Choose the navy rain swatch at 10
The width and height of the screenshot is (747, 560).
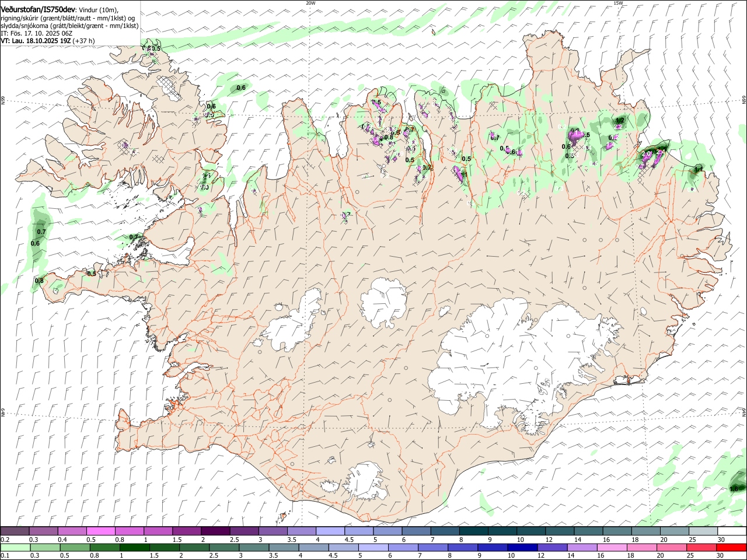[x=522, y=547]
